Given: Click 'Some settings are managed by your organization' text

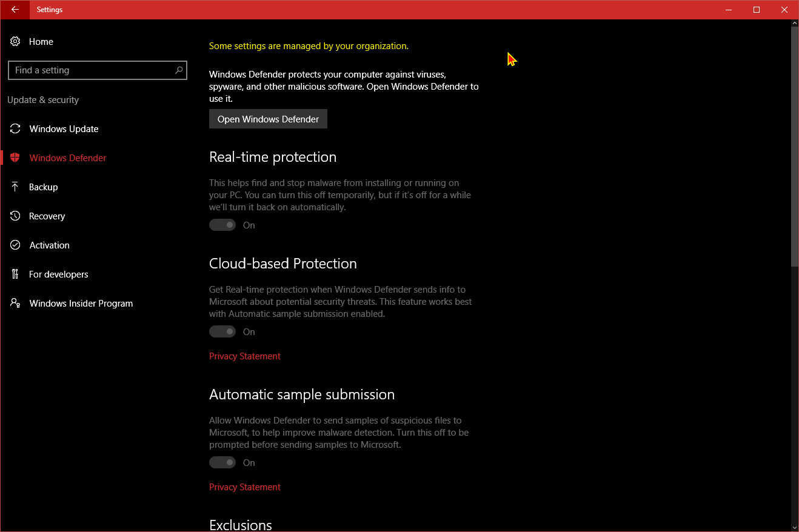Looking at the screenshot, I should click(x=309, y=46).
